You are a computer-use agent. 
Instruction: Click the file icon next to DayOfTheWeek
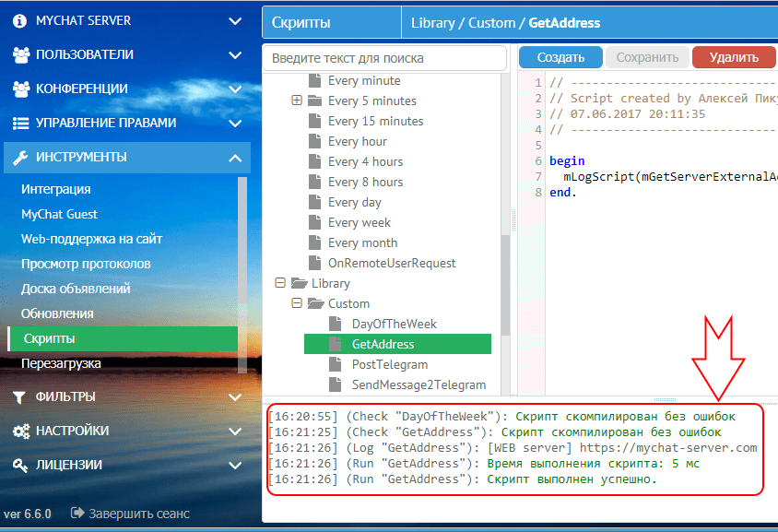337,324
